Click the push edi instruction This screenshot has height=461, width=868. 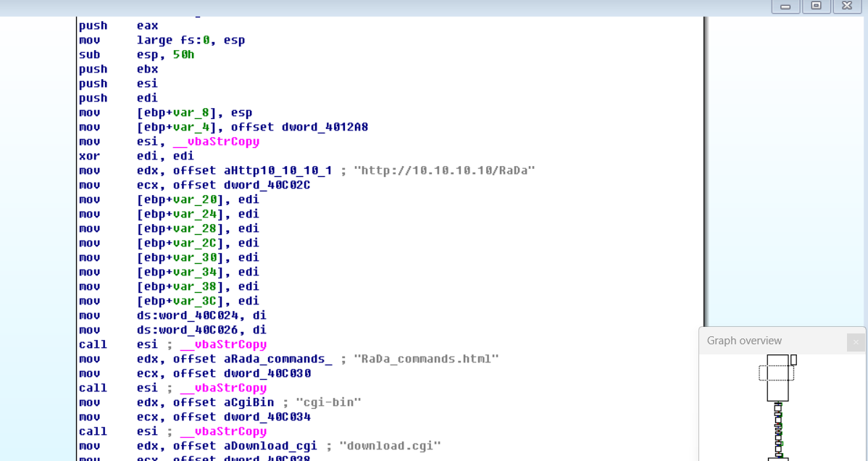[x=119, y=98]
